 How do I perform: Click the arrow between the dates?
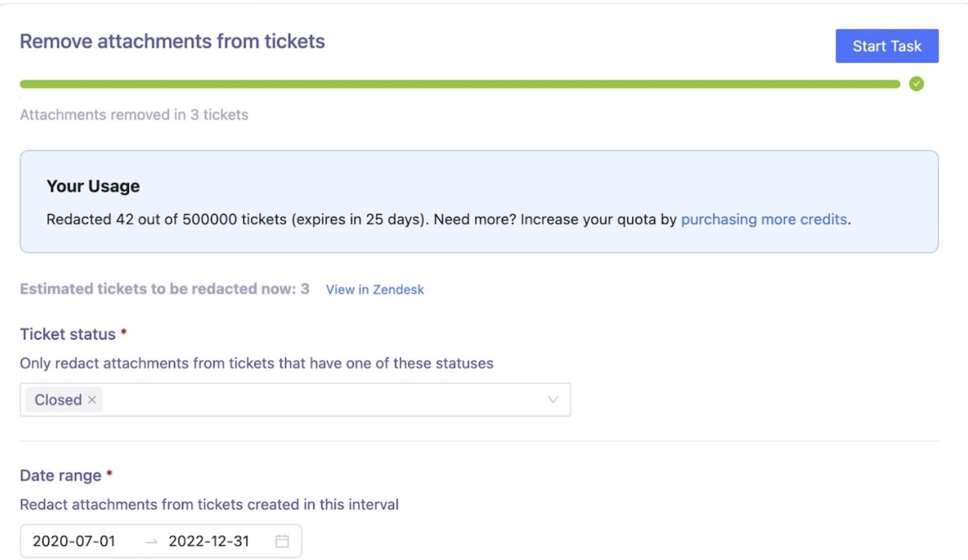point(151,541)
